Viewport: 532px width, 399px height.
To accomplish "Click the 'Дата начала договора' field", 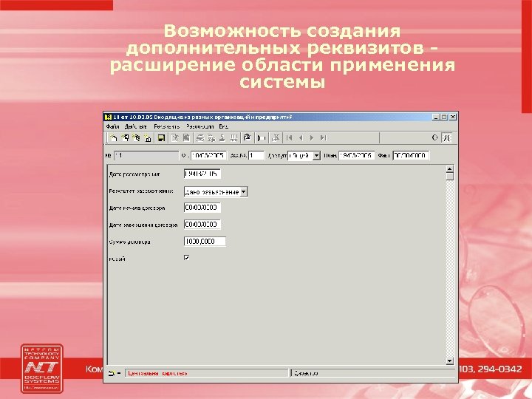I will pos(202,208).
